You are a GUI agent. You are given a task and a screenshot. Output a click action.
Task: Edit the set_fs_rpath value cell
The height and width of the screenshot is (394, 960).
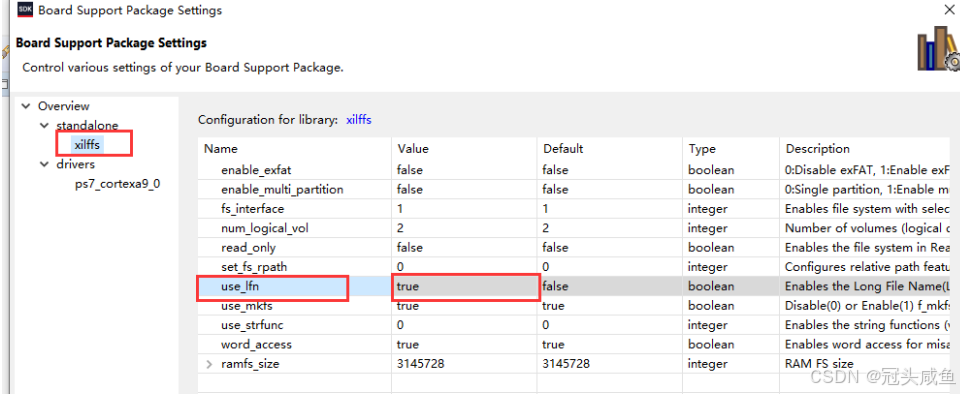[465, 267]
